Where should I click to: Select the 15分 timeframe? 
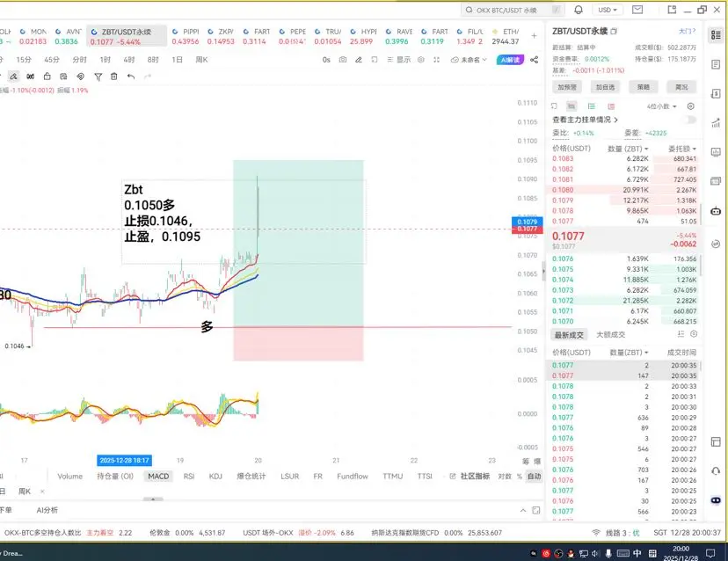pyautogui.click(x=24, y=60)
